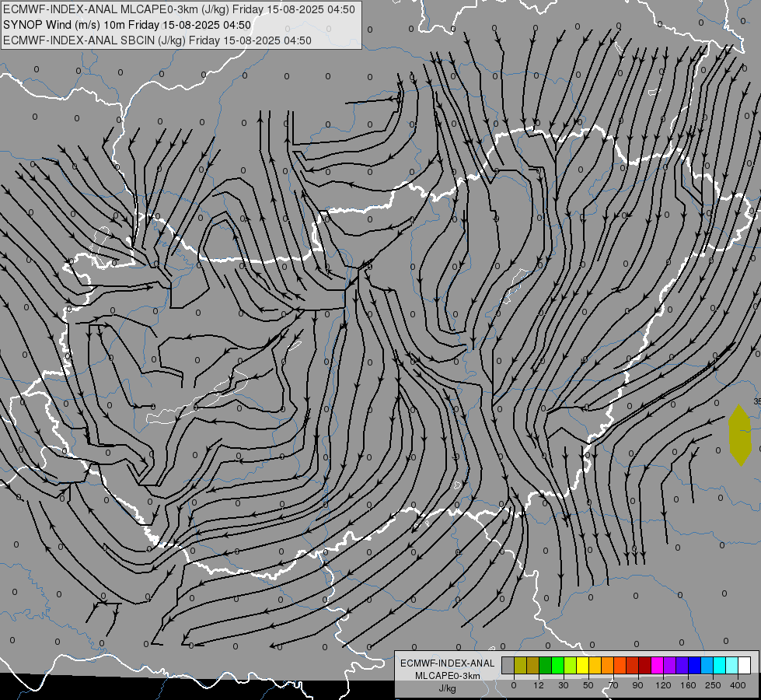Click the SYNOP Wind 10m title line
The image size is (761, 700).
(127, 25)
